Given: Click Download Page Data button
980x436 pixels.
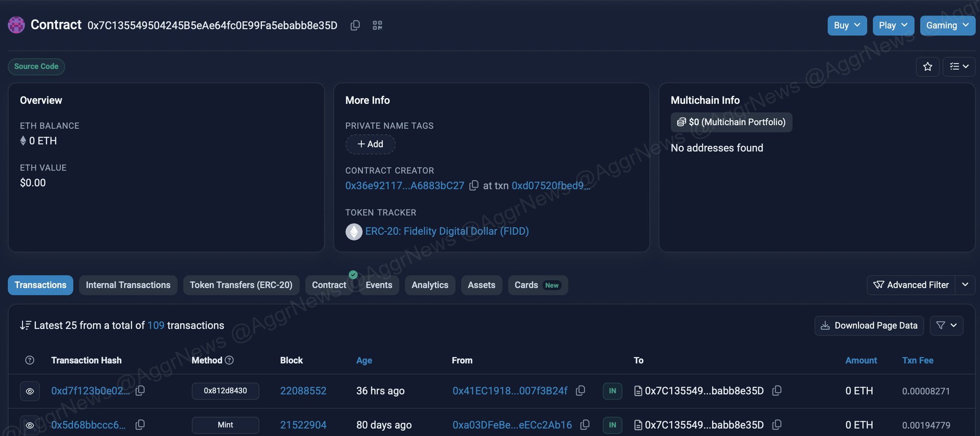Looking at the screenshot, I should [x=869, y=326].
